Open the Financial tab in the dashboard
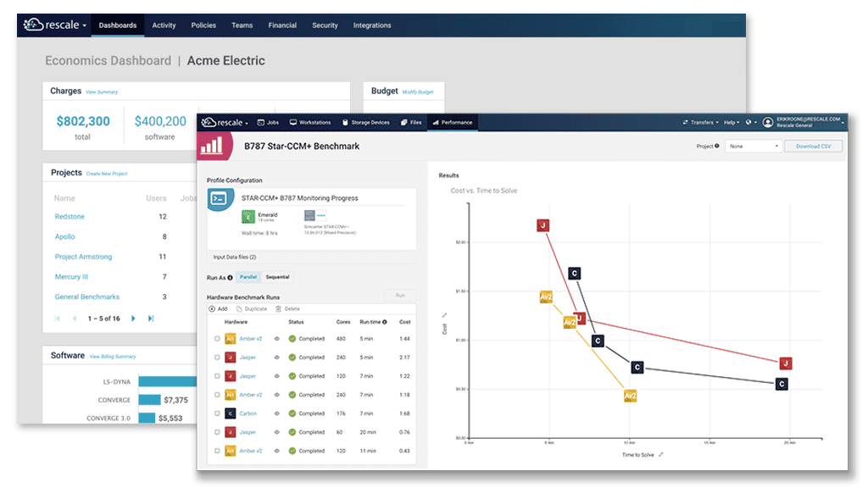This screenshot has height=488, width=868. pos(282,25)
